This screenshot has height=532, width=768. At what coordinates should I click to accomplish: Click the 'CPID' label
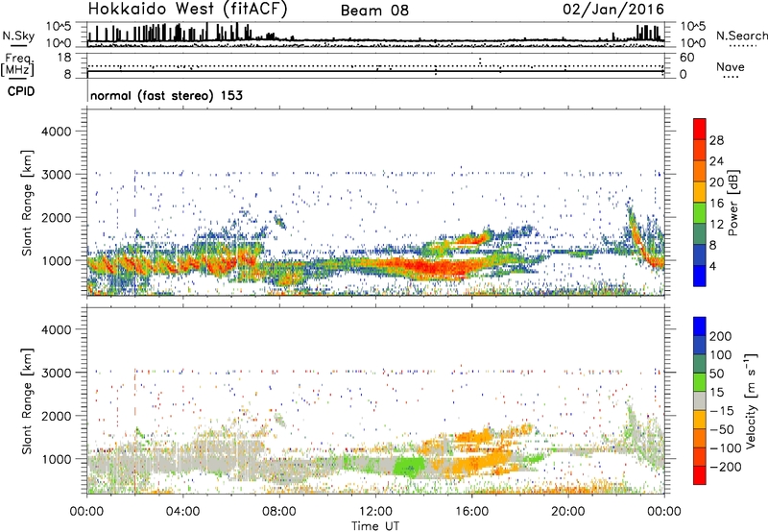click(x=20, y=91)
